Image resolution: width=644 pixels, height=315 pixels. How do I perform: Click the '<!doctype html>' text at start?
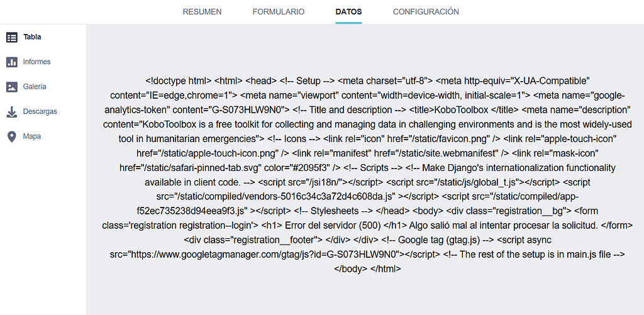(x=178, y=81)
